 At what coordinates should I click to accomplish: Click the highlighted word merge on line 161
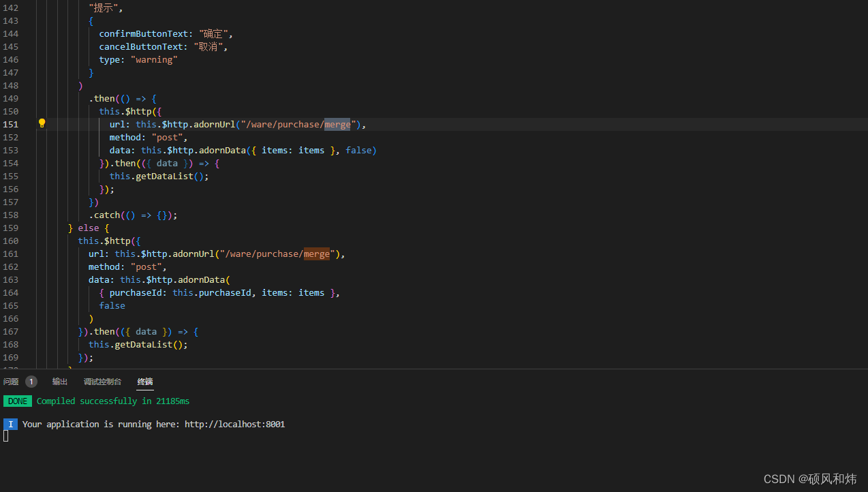(317, 253)
